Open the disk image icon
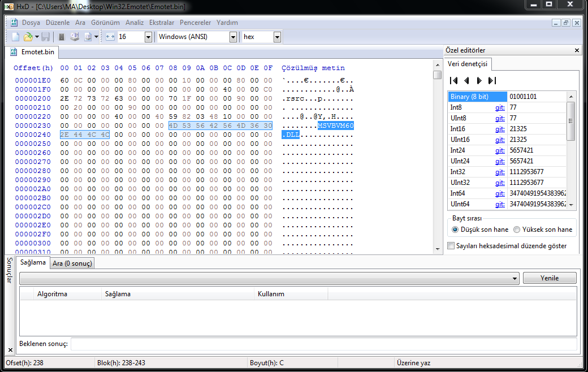588x372 pixels. (x=88, y=37)
